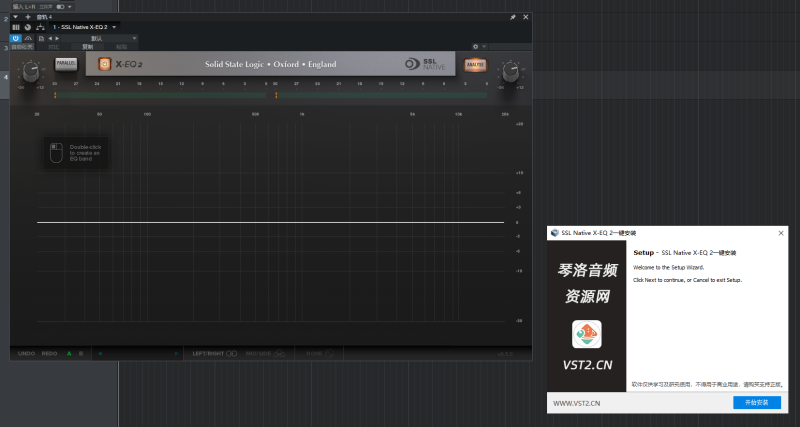Enable LEFT/RIGHT processing mode
Image resolution: width=800 pixels, height=427 pixels.
pyautogui.click(x=214, y=354)
